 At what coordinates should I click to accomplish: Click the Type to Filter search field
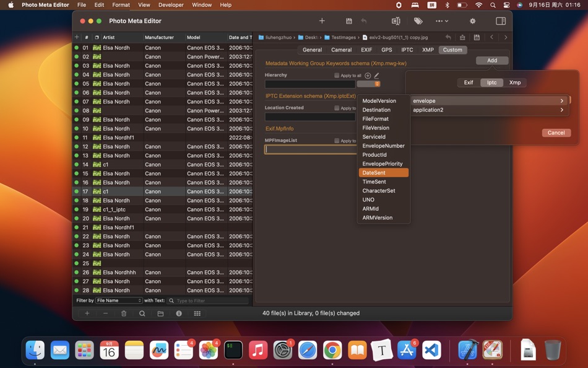pyautogui.click(x=208, y=300)
